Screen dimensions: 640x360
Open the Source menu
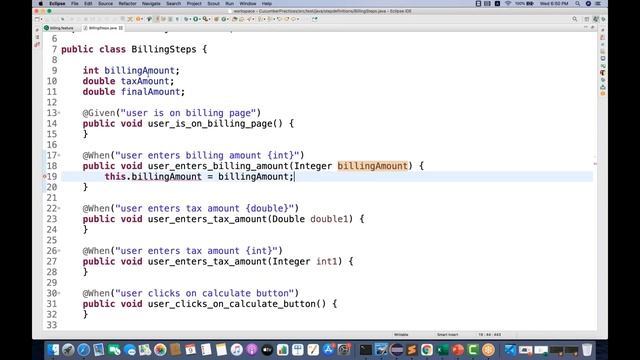click(105, 3)
